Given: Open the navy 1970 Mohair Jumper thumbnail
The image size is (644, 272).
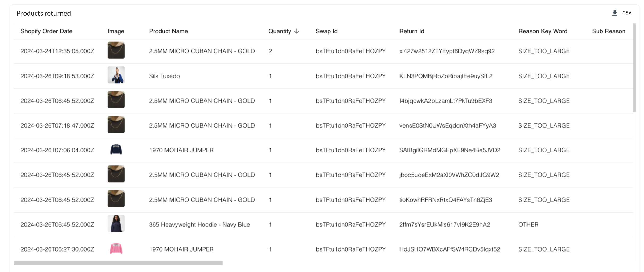Looking at the screenshot, I should point(116,150).
